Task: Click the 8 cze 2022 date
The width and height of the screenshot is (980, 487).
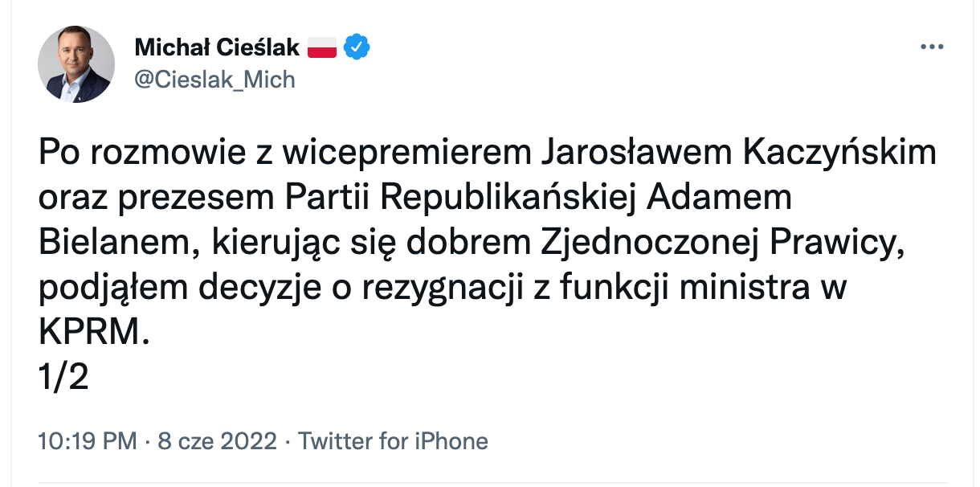Action: click(218, 441)
